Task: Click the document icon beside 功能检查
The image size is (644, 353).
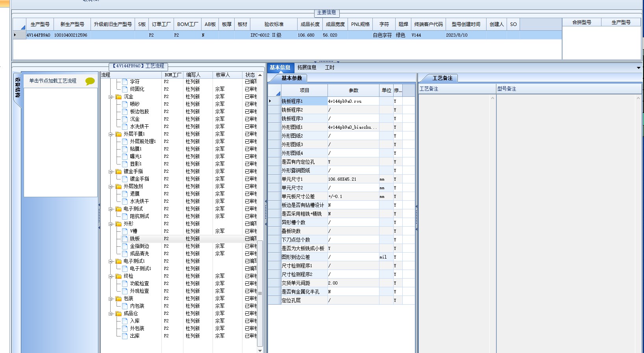Action: click(125, 283)
